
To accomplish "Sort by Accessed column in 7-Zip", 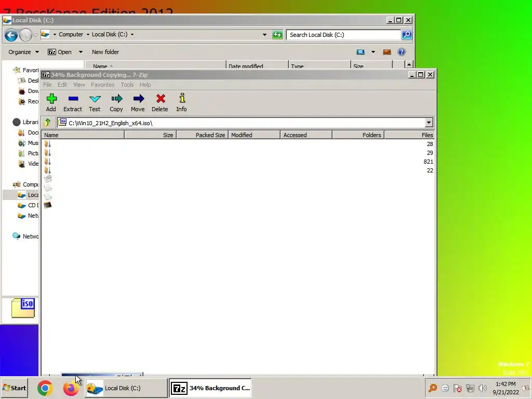I will 307,135.
